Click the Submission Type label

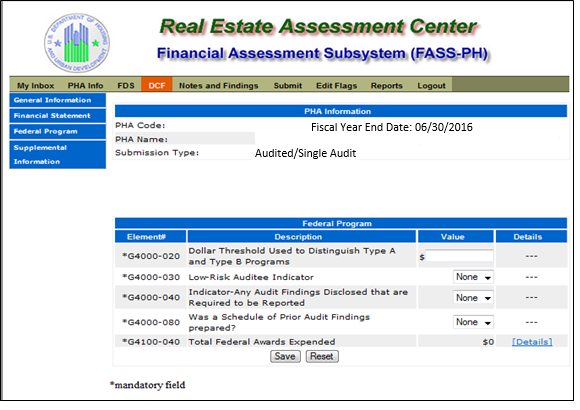(x=157, y=153)
